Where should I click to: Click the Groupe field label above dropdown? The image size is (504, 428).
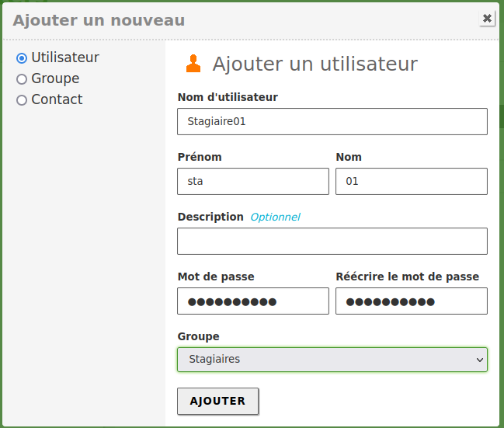point(198,336)
